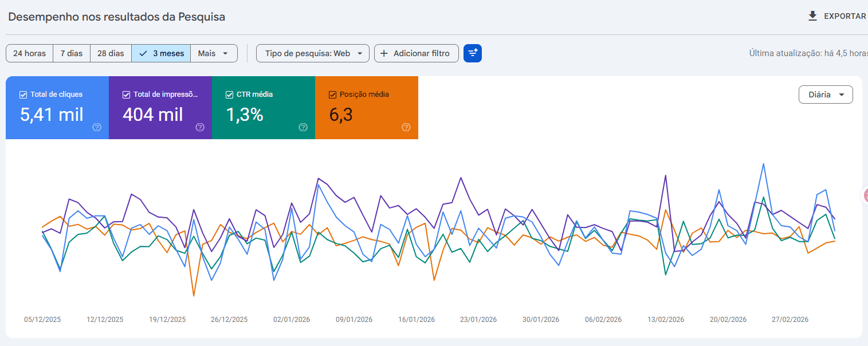Viewport: 868px width, 346px height.
Task: Click the 09/01/2026 axis date label
Action: tap(354, 320)
